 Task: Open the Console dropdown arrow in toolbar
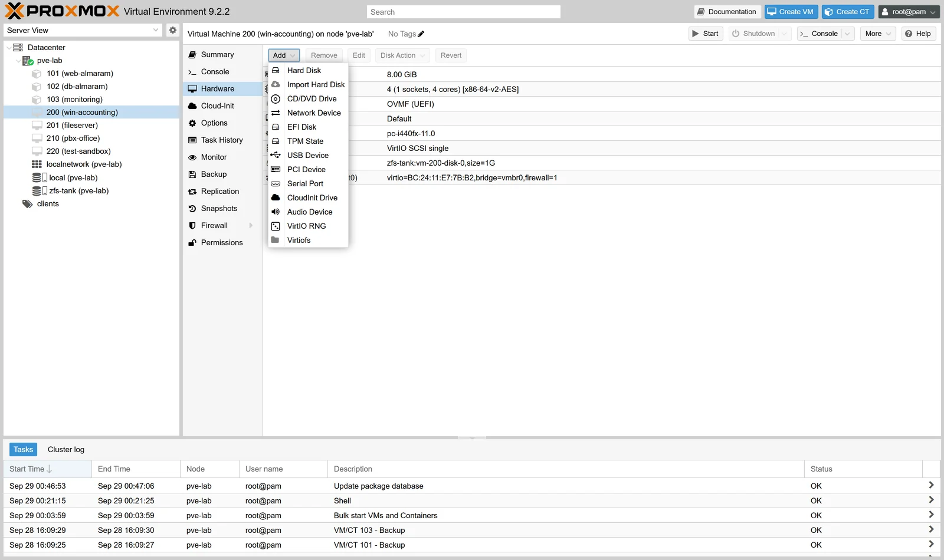(x=848, y=34)
